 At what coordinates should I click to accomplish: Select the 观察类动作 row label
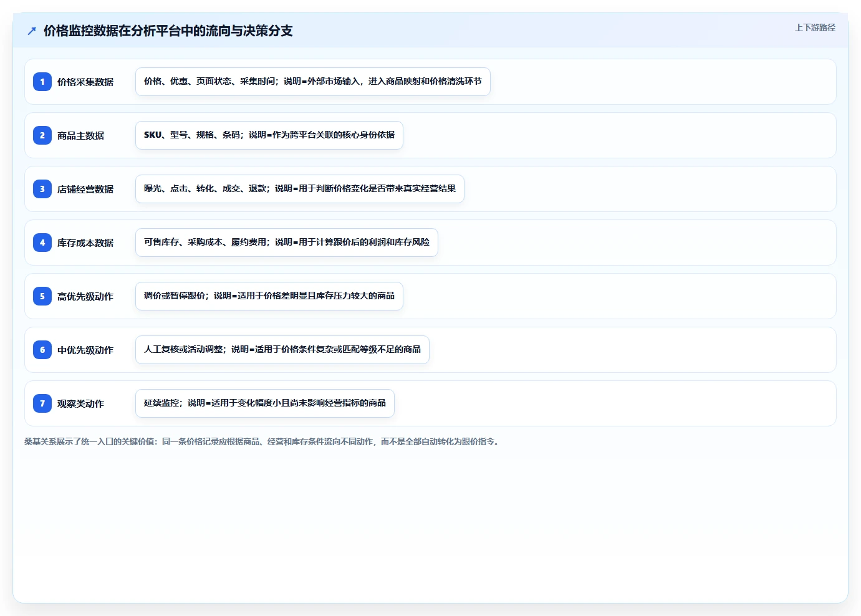click(x=81, y=403)
